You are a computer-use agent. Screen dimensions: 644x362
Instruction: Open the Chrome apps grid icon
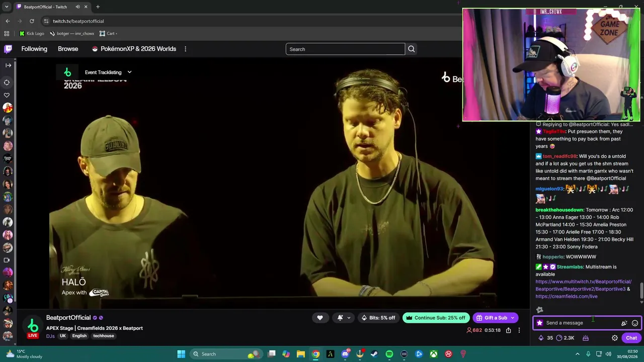pyautogui.click(x=7, y=34)
